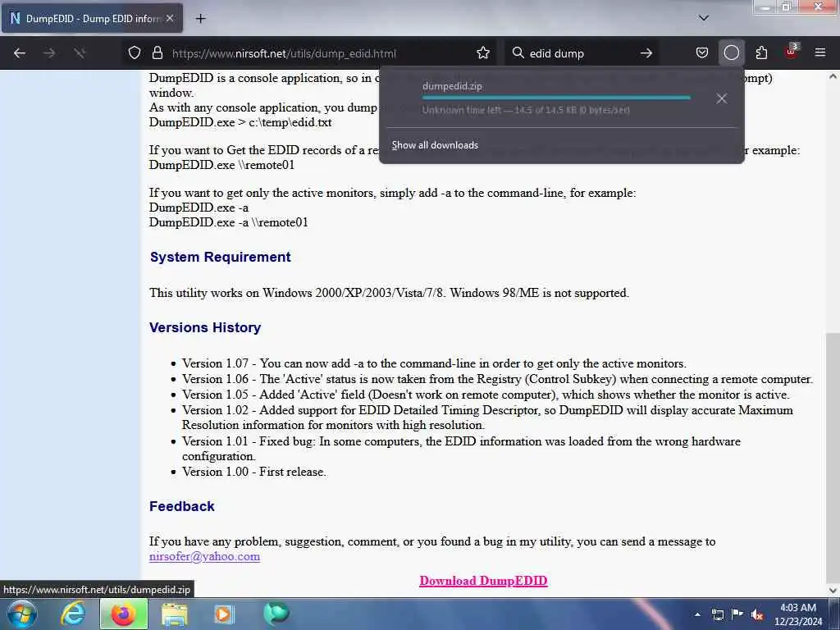Select the DumpEDID browser tab
840x630 pixels.
(x=92, y=19)
